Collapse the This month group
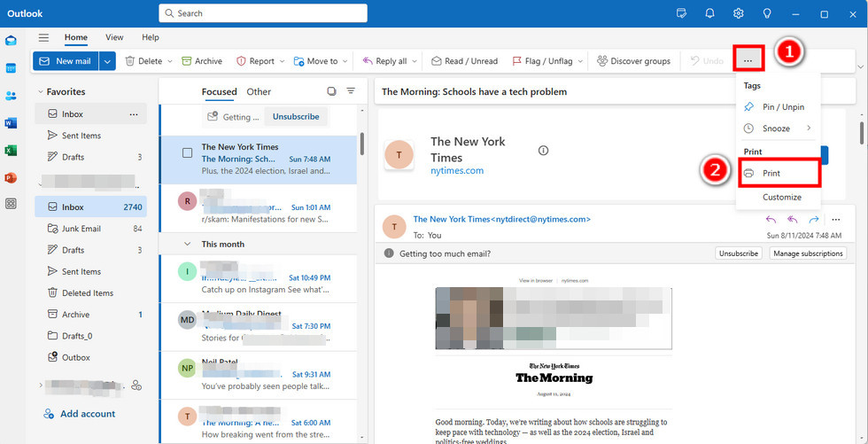The height and width of the screenshot is (444, 868). [187, 244]
